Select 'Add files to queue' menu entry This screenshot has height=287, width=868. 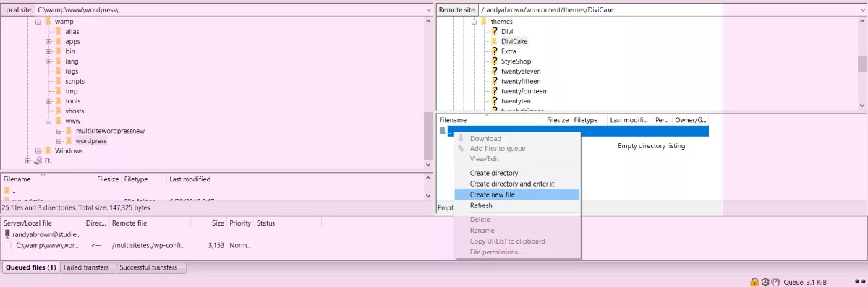(x=516, y=148)
